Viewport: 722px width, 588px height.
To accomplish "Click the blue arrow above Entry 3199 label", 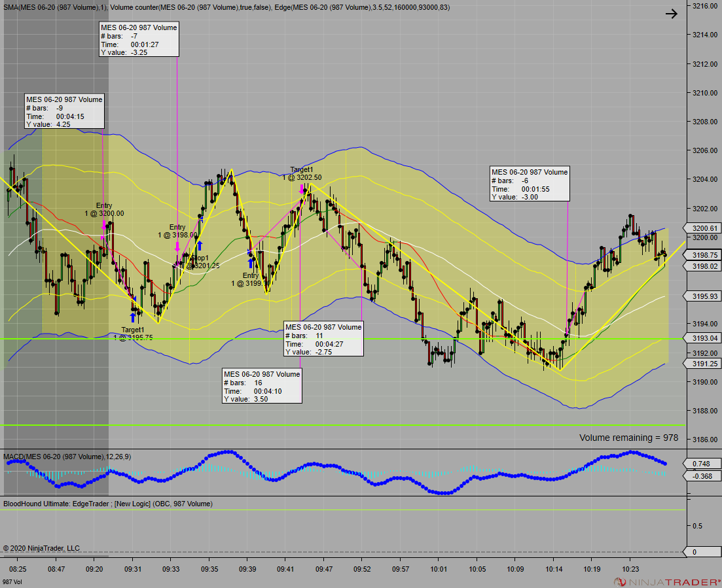I will click(x=251, y=263).
